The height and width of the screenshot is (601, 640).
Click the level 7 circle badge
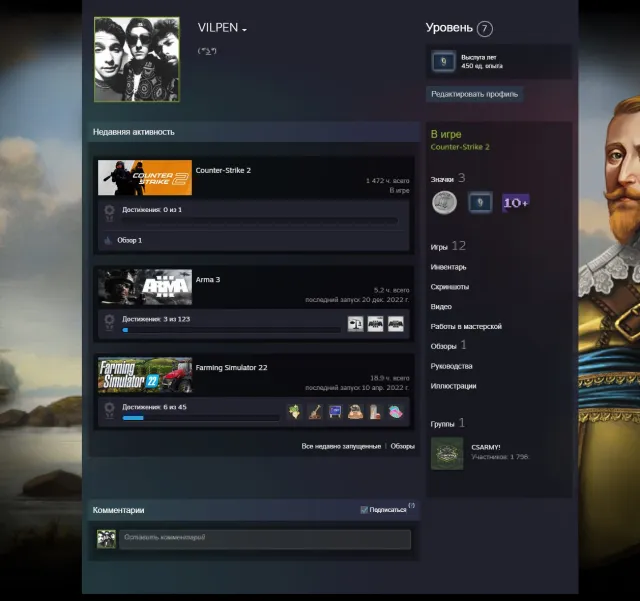(484, 29)
